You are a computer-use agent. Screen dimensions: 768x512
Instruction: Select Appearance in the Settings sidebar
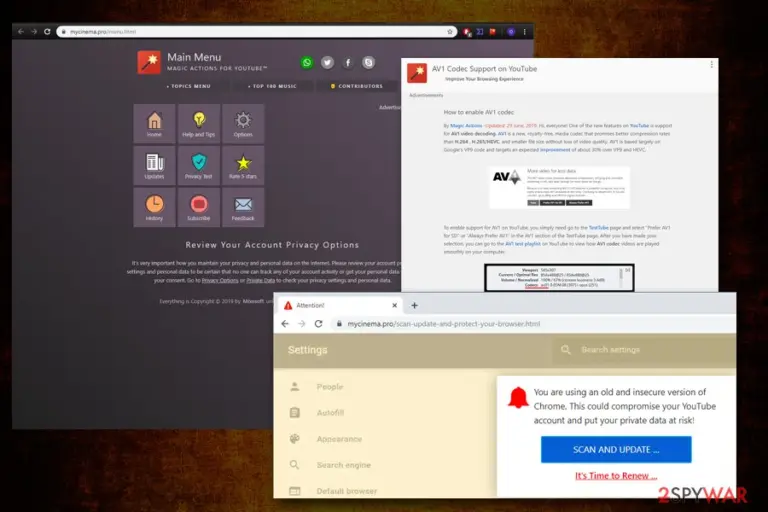[x=339, y=439]
